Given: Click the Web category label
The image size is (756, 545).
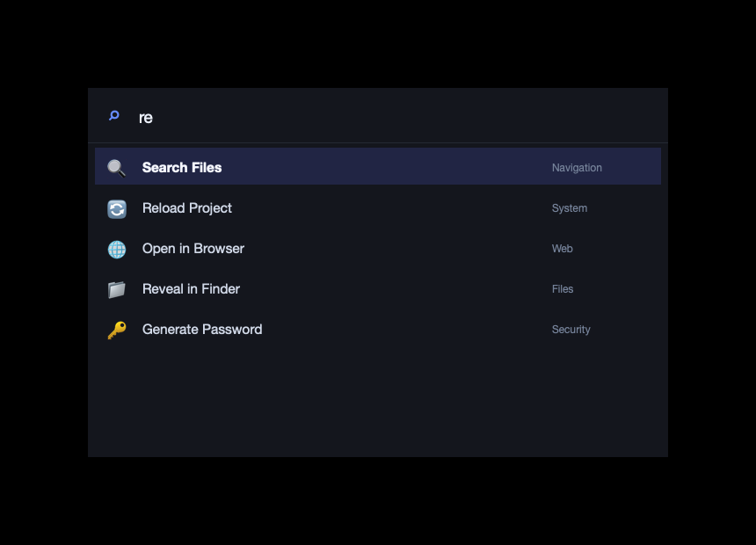Looking at the screenshot, I should [x=563, y=249].
